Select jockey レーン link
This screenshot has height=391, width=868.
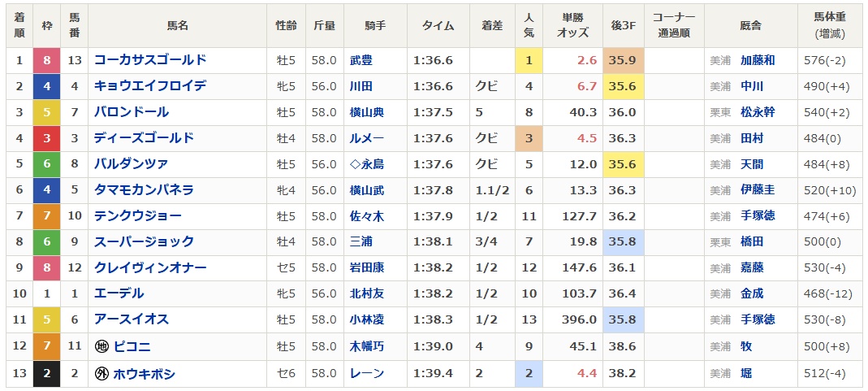point(366,374)
